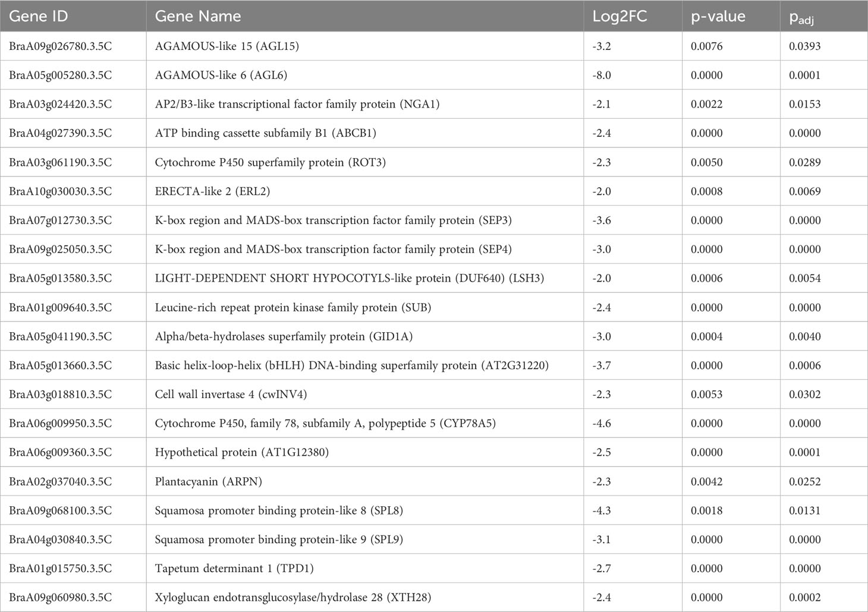The height and width of the screenshot is (612, 868).
Task: Click the -3.7 Log2FC value
Action: [602, 366]
